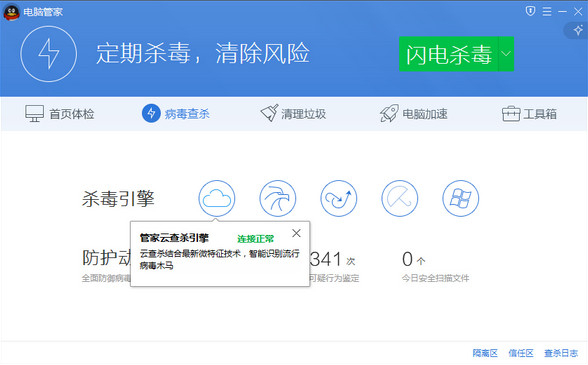
Task: Close the 管家云查杀引擎 tooltip popup
Action: pos(296,233)
